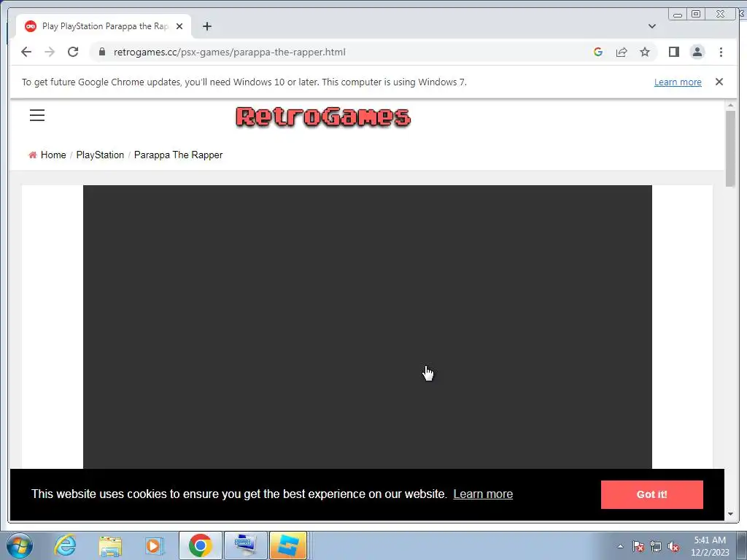Open the Action Center flag icon

click(638, 546)
